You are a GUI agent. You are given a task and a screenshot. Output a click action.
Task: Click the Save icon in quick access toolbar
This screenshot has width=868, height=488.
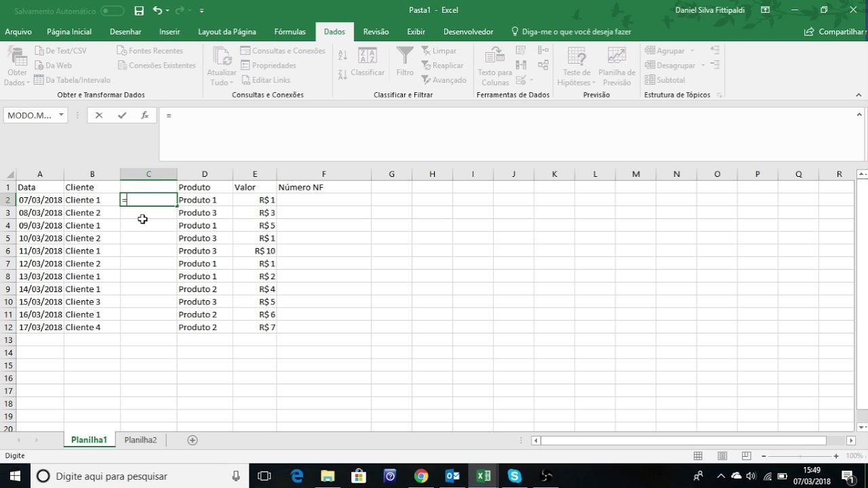(x=139, y=10)
